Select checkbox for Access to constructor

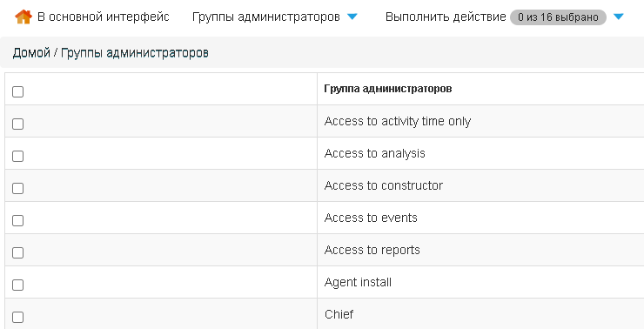pos(17,189)
